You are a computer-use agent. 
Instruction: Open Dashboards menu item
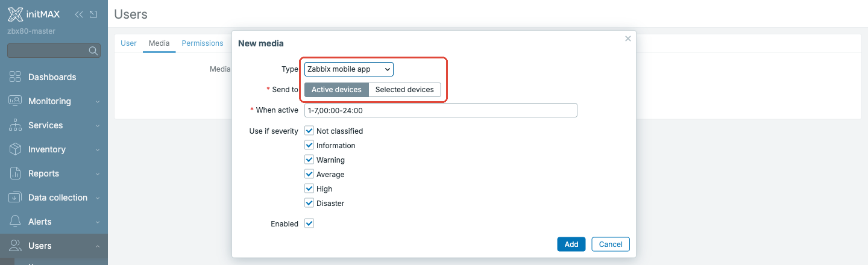click(54, 77)
